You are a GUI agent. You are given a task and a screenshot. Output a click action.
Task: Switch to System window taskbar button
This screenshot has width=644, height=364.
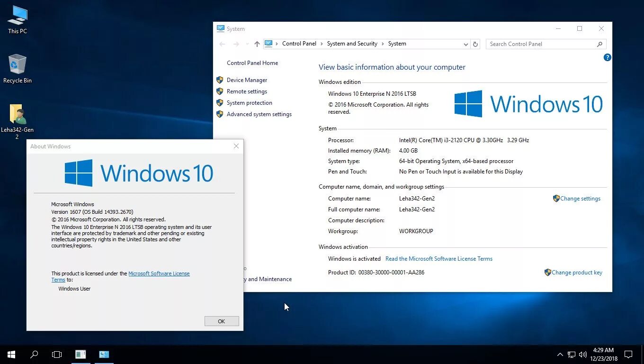104,354
